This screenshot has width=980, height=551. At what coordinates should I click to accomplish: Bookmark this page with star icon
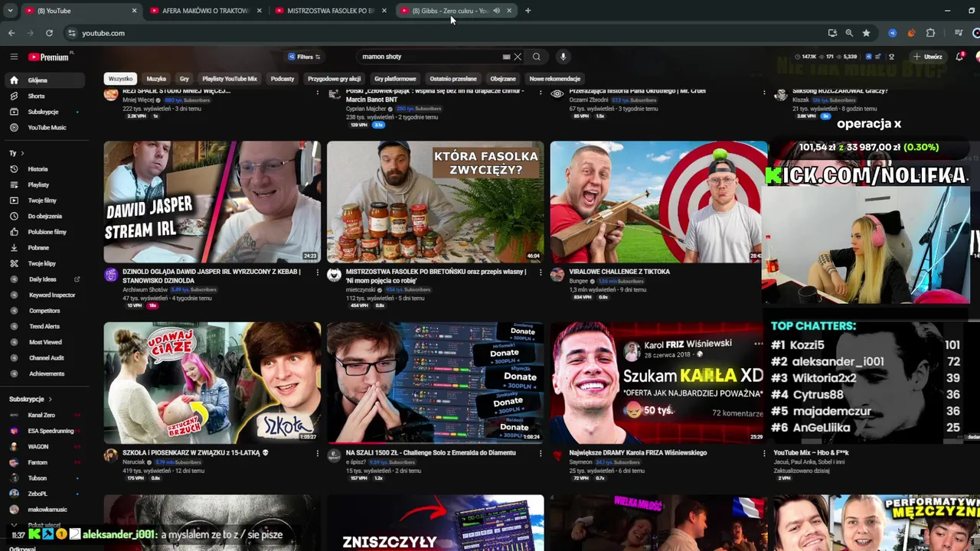(866, 33)
